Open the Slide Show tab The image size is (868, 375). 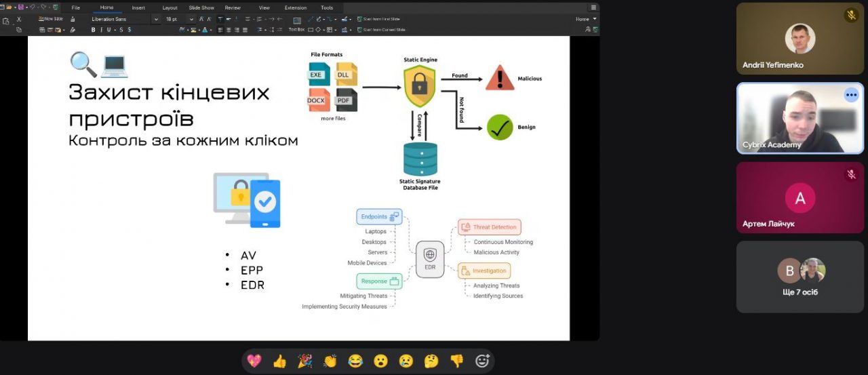(x=201, y=7)
